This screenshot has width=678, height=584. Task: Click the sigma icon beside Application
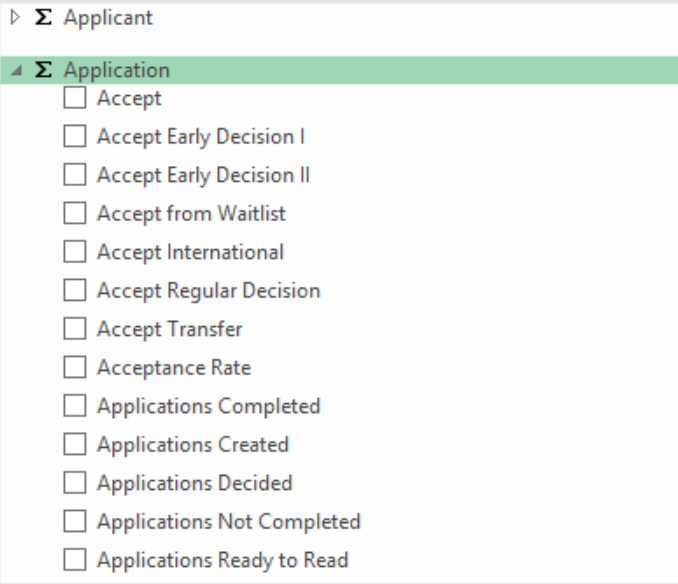tap(43, 70)
